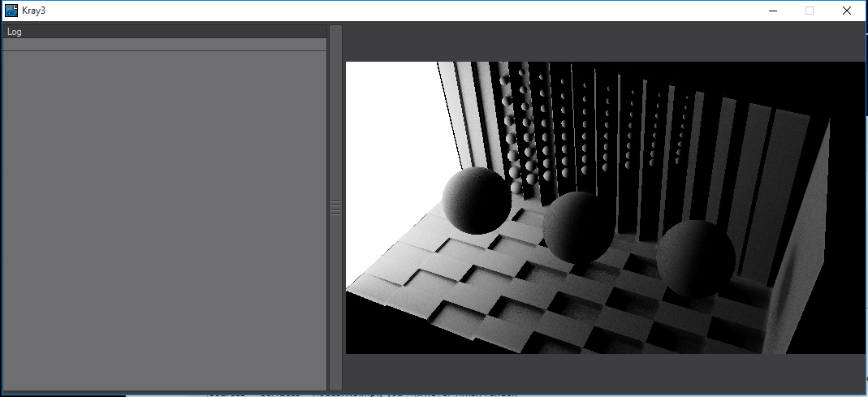Click the Kray3 title bar text
This screenshot has height=397, width=868.
[x=34, y=11]
